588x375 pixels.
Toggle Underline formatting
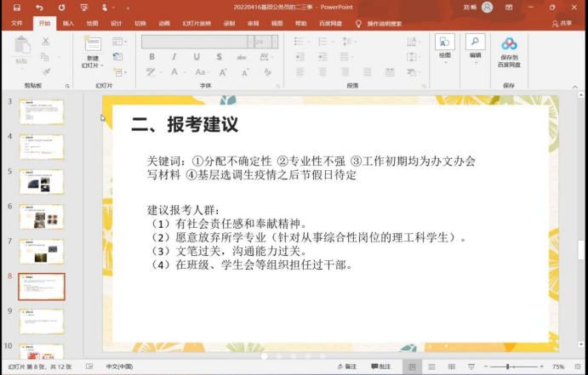(x=196, y=57)
